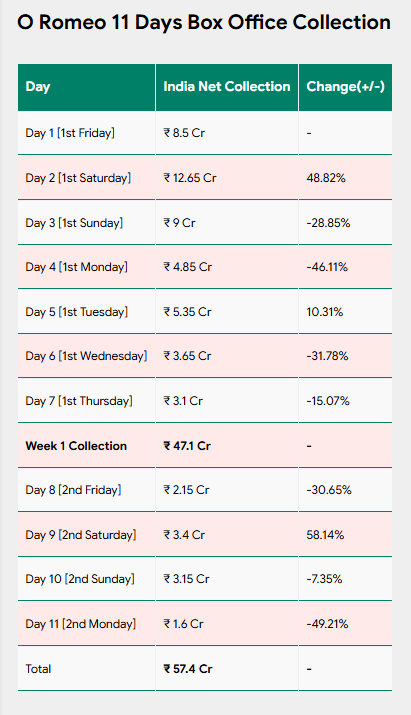This screenshot has height=715, width=411.
Task: Select the Day 3 [1st Sunday] row label
Action: 74,223
